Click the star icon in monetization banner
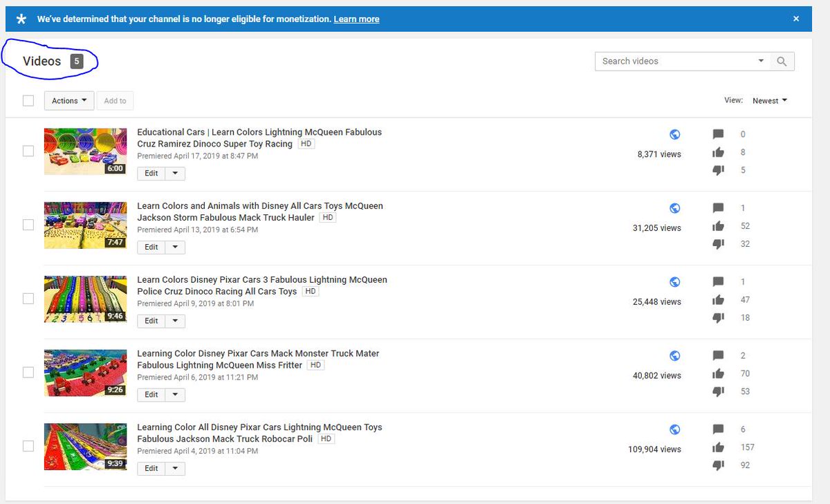The height and width of the screenshot is (504, 830). coord(21,19)
